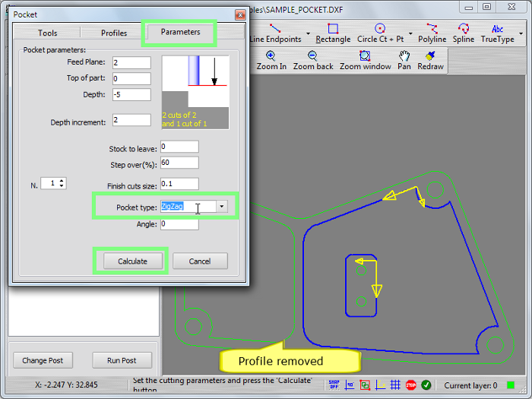Switch to the Tools tab
Viewport: 532px width, 399px height.
pos(47,33)
